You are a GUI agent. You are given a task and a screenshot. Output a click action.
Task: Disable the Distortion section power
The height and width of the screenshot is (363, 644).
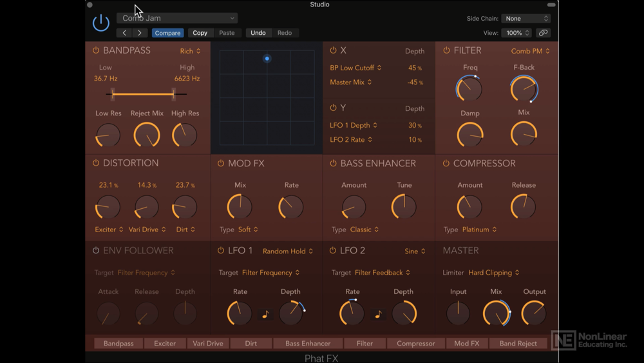click(x=96, y=162)
